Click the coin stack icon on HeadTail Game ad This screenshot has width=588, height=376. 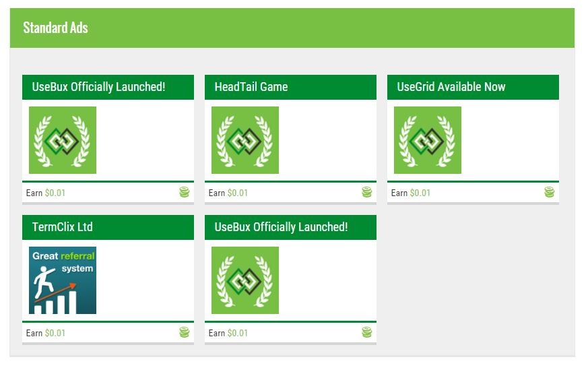tap(366, 192)
